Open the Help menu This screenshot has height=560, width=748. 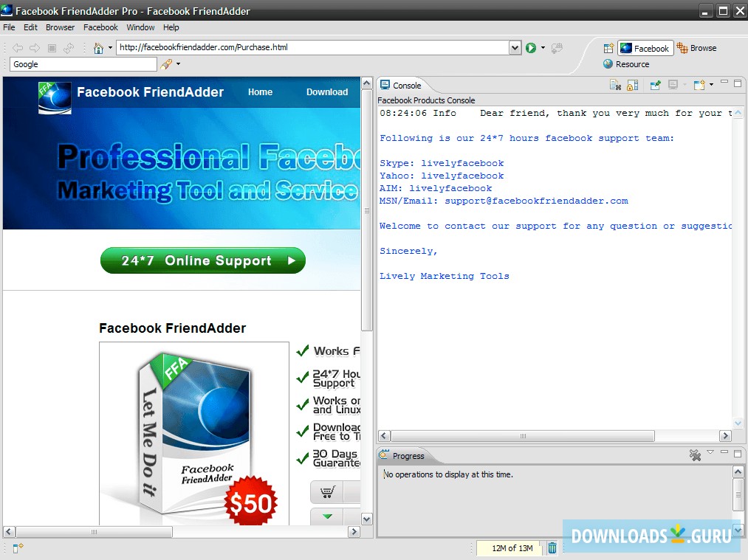171,27
